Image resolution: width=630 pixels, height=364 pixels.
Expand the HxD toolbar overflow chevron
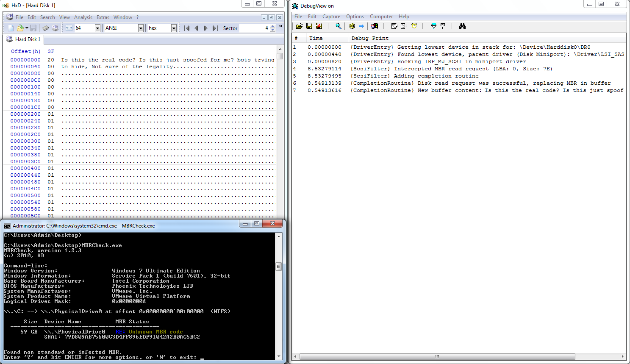[280, 26]
